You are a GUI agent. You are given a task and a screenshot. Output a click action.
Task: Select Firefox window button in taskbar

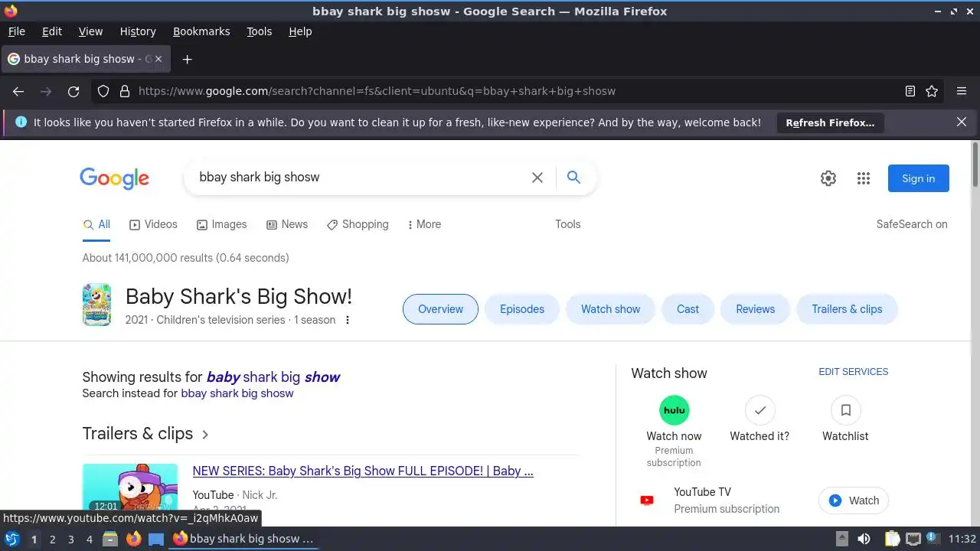click(x=243, y=539)
